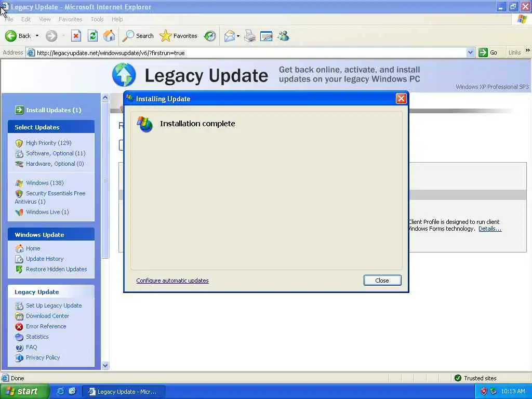Click the Windows Live icon

(x=19, y=212)
